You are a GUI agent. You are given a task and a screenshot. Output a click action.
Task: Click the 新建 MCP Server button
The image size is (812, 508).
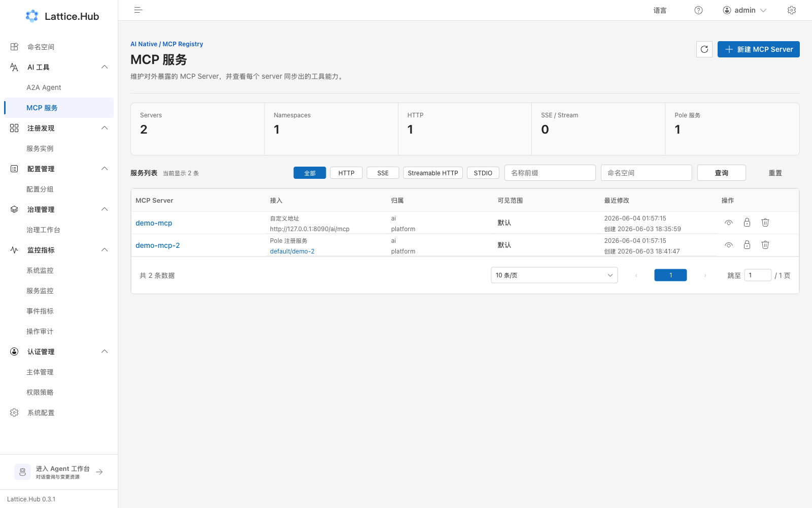758,49
